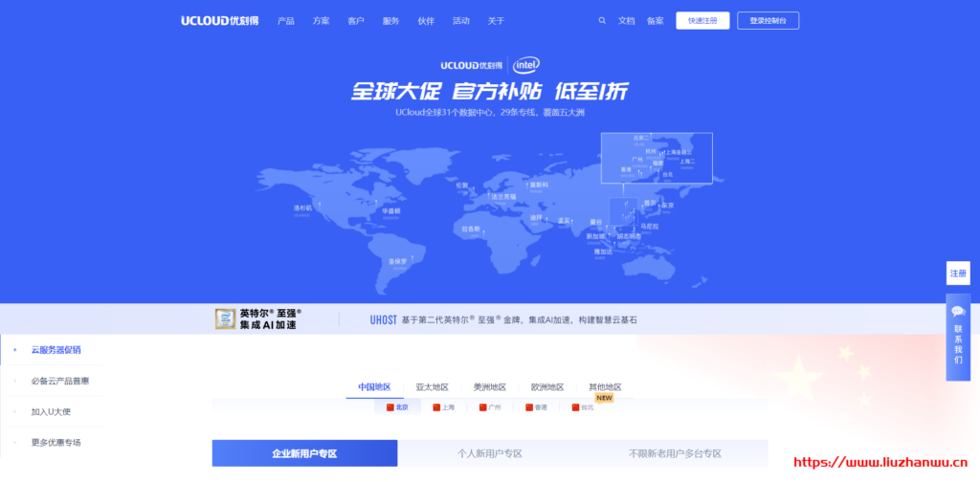Open the 活动 navigation menu

[x=461, y=21]
